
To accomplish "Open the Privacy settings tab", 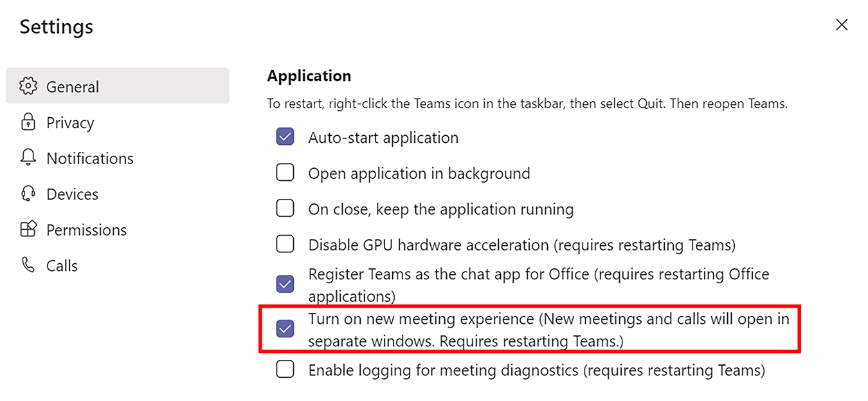I will point(70,122).
